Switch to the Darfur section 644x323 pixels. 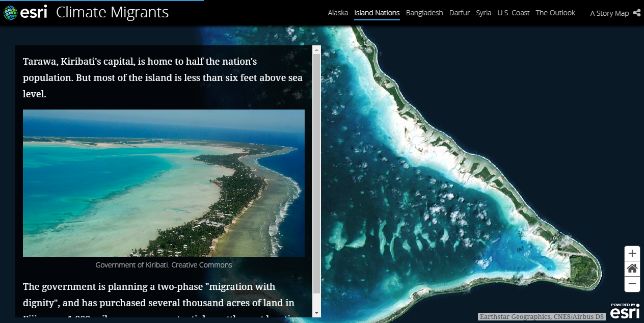460,13
